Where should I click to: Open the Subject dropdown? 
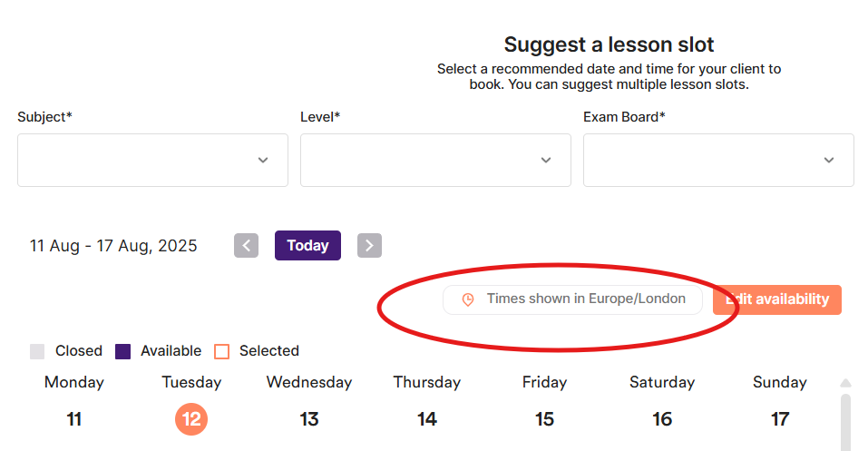pyautogui.click(x=152, y=161)
